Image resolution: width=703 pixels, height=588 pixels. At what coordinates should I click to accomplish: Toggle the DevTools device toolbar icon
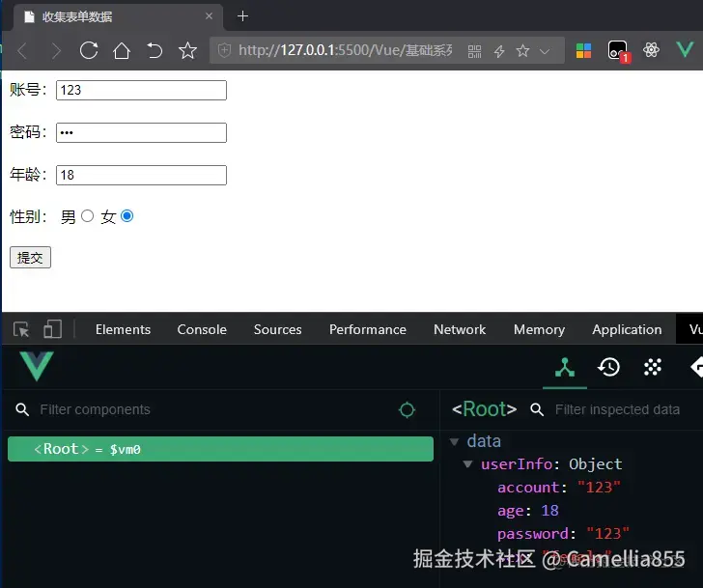[x=52, y=329]
